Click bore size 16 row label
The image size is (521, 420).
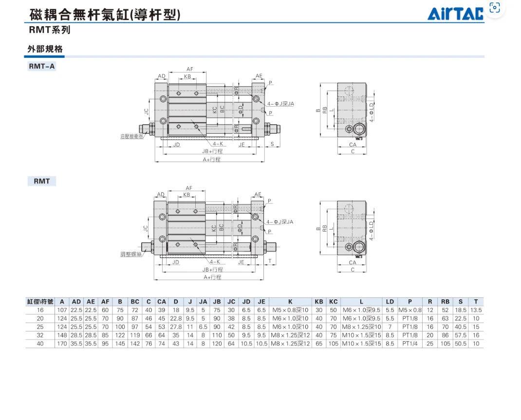40,310
